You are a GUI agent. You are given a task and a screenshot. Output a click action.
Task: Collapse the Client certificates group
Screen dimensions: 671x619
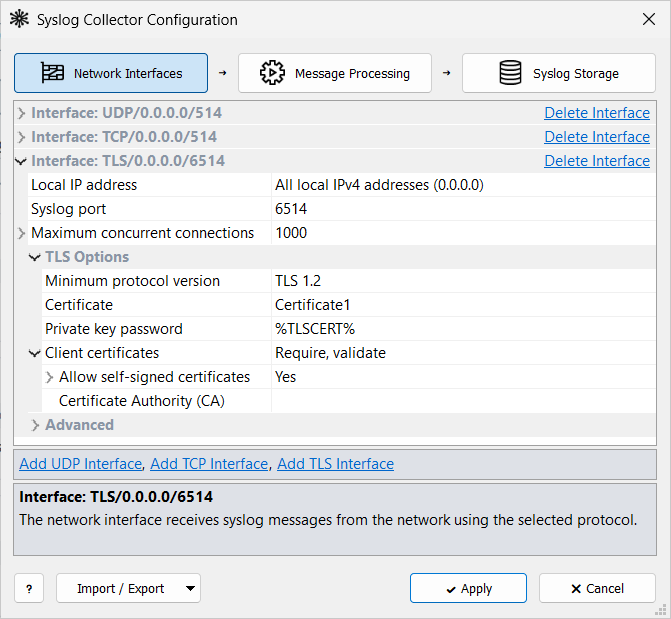coord(35,353)
